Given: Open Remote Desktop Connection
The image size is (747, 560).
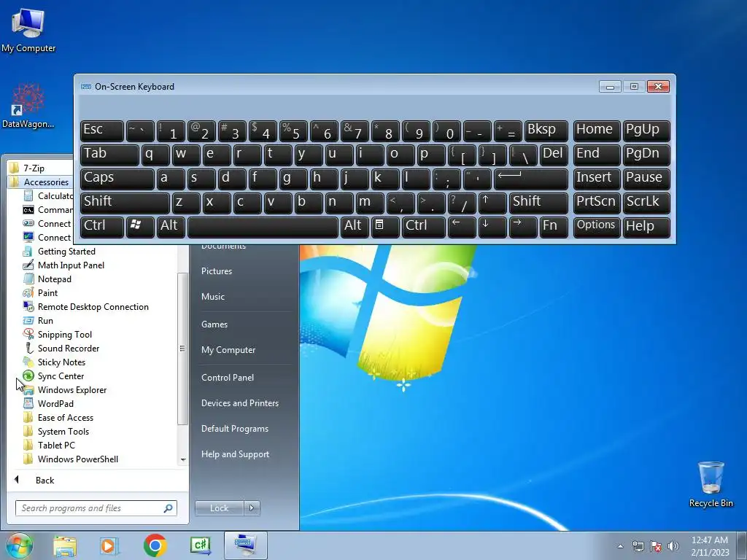Looking at the screenshot, I should pyautogui.click(x=86, y=307).
